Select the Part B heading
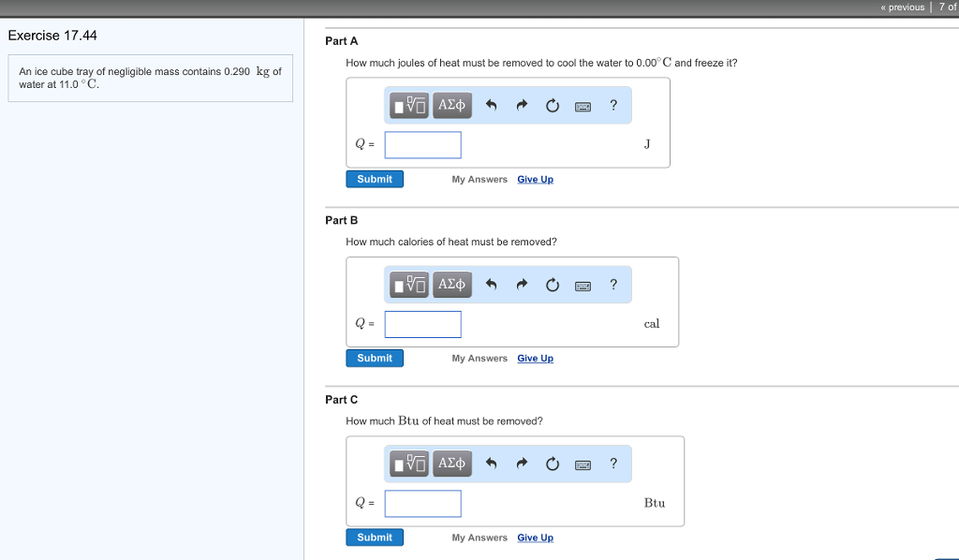959x560 pixels. [341, 220]
